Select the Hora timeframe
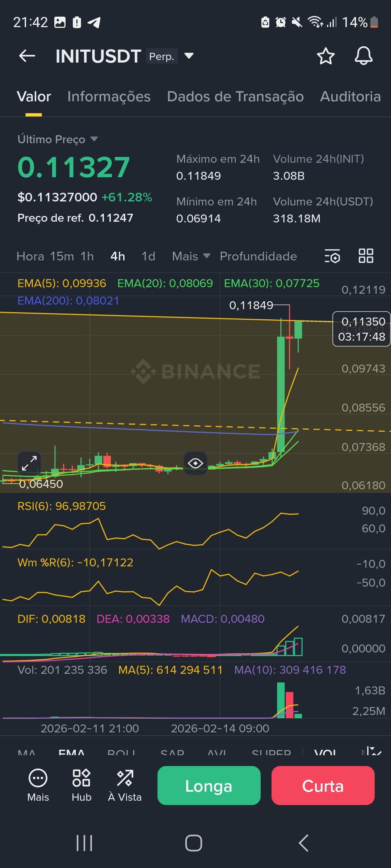 point(30,256)
